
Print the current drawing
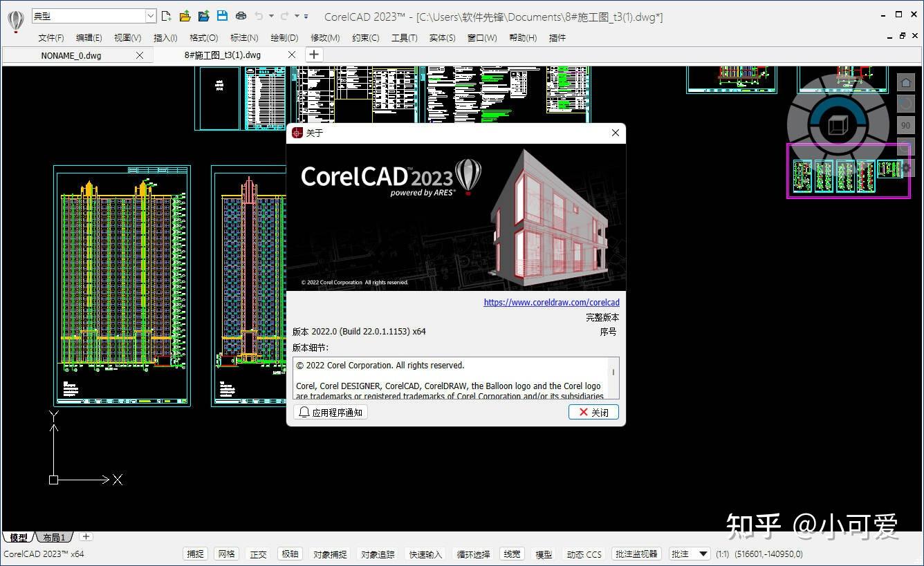click(x=241, y=15)
